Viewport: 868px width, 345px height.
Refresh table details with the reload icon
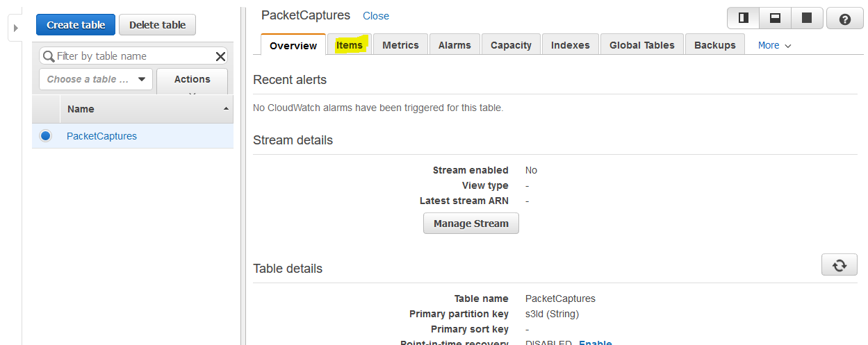840,265
